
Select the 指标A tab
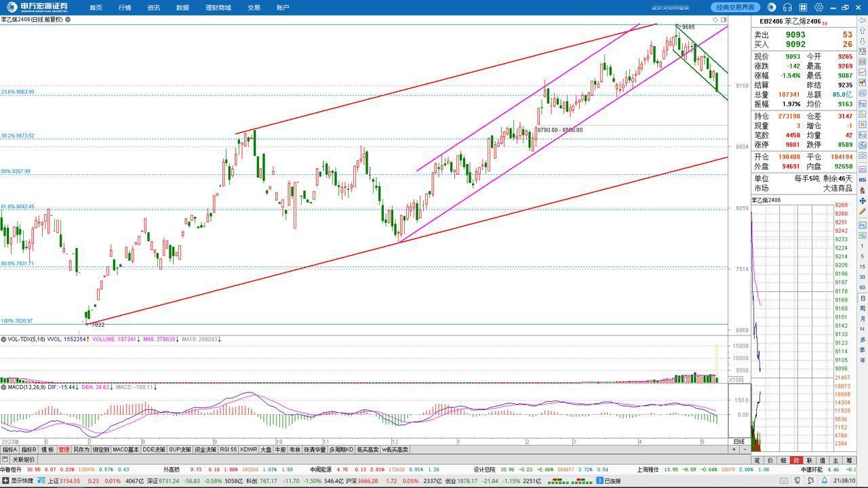pyautogui.click(x=9, y=449)
